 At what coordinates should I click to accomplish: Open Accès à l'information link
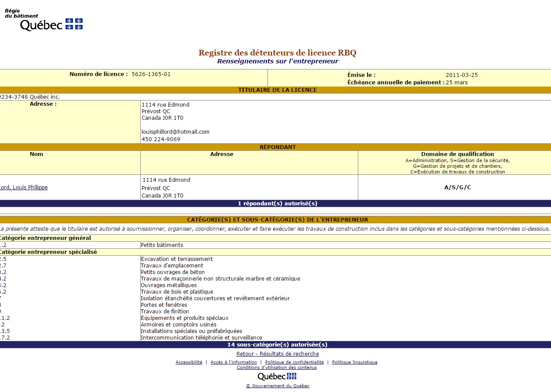point(234,362)
